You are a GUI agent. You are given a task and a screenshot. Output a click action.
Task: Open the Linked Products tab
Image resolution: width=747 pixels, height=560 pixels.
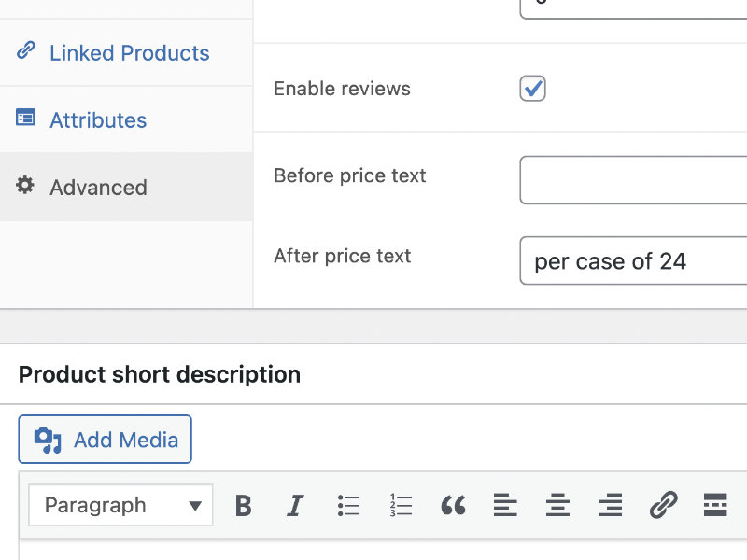(129, 52)
